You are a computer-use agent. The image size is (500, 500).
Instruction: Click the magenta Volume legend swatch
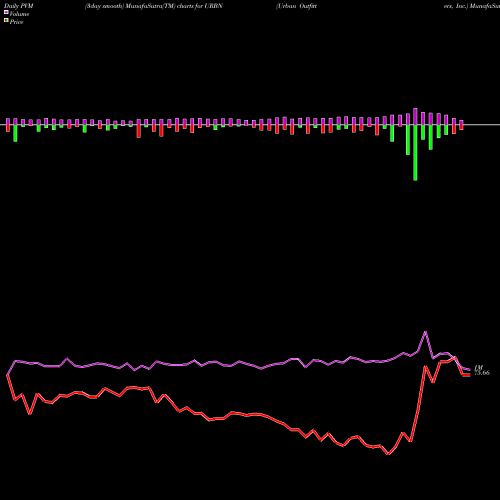[6, 12]
